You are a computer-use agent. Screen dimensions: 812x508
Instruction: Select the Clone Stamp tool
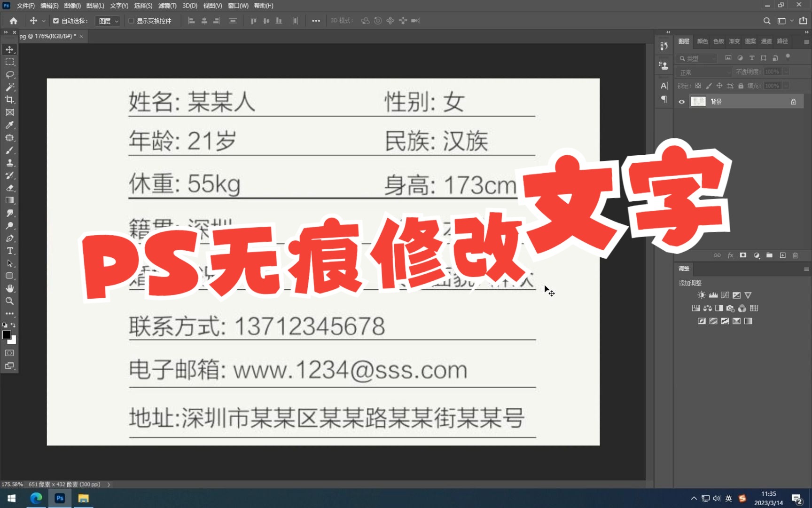click(x=9, y=163)
